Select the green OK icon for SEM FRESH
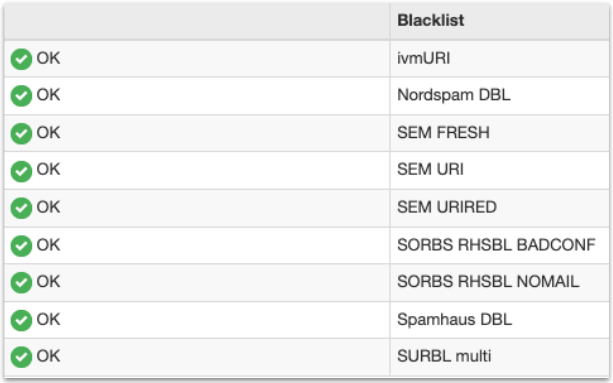Viewport: 613px width, 383px height. tap(21, 134)
